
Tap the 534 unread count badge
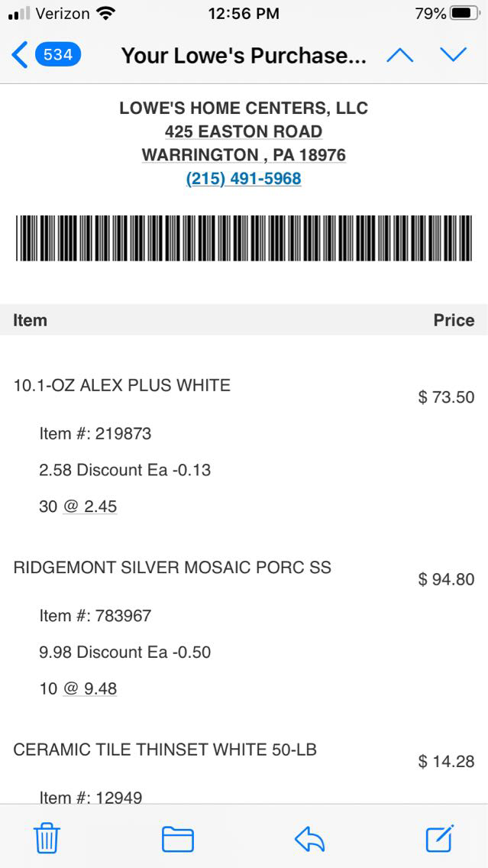57,55
